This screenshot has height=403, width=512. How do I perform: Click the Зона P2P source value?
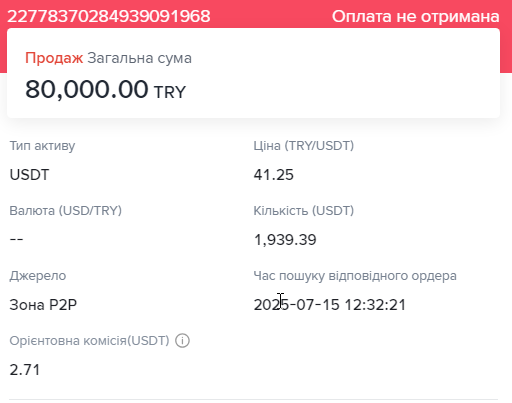(x=43, y=305)
